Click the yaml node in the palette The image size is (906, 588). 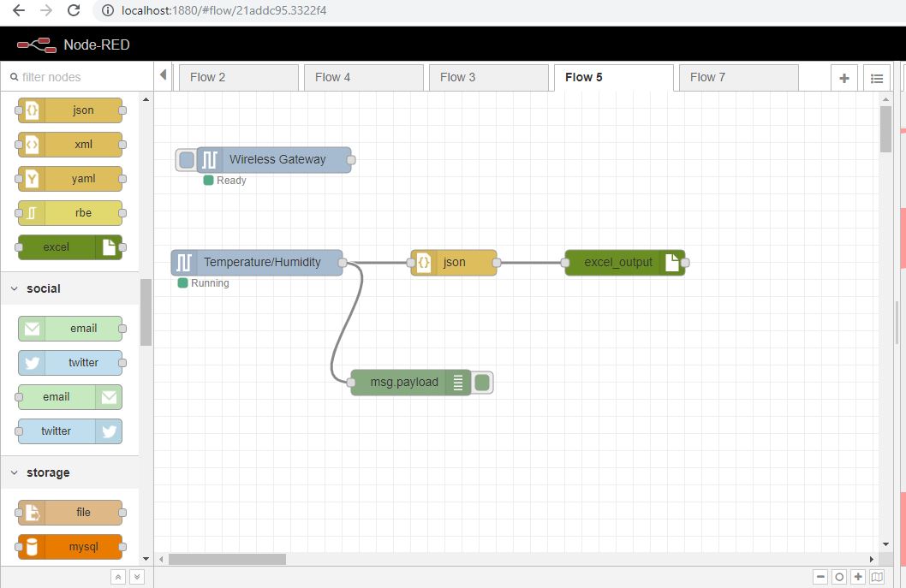point(70,179)
